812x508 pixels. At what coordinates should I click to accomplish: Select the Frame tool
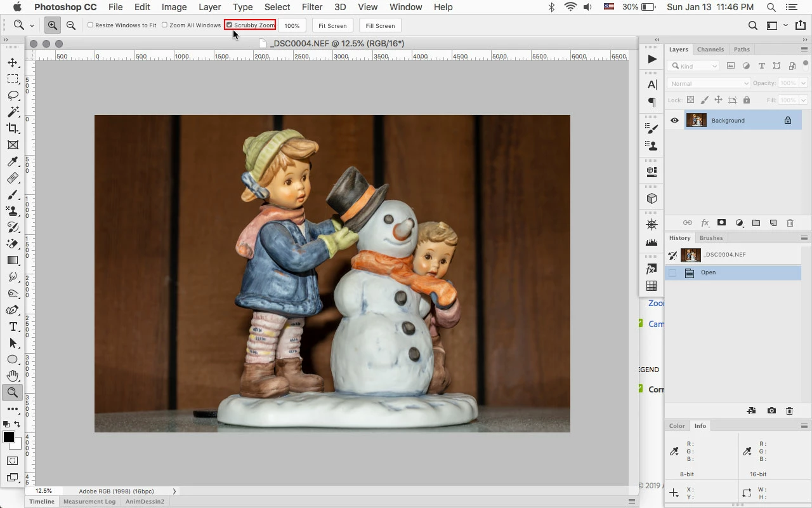(13, 145)
